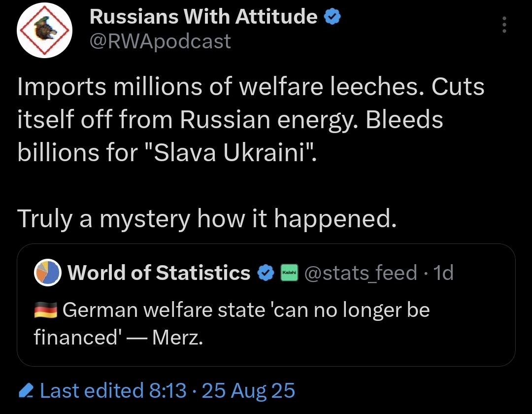Open the @stats_feed handle

click(x=360, y=273)
